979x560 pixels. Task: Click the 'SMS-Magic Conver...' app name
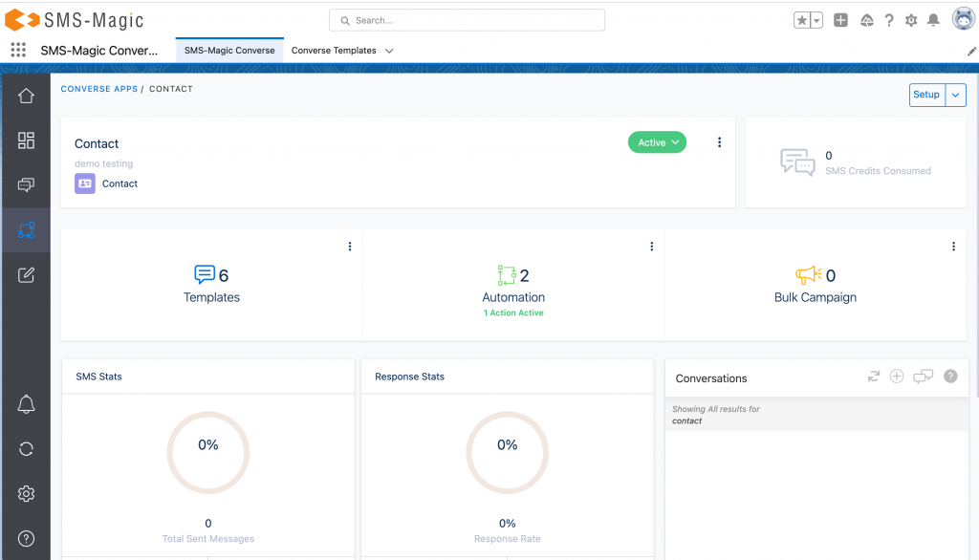(99, 51)
